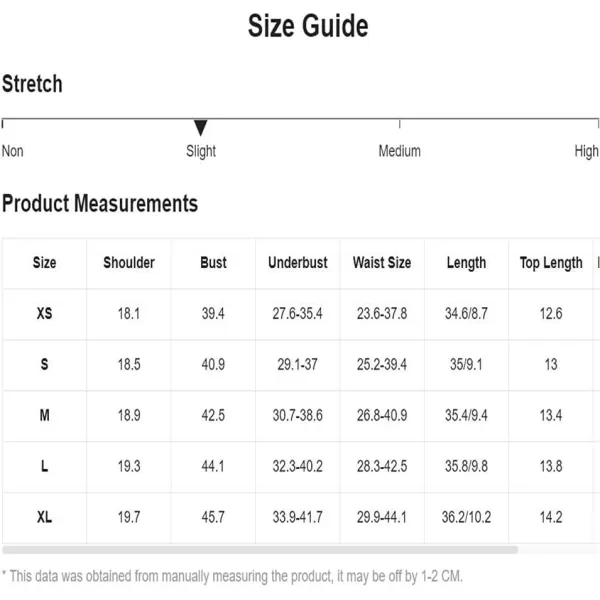Click the Waist Size column header
The height and width of the screenshot is (600, 600).
(382, 263)
